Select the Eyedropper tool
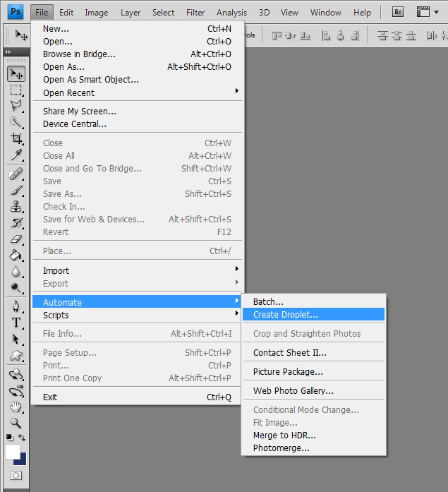This screenshot has width=448, height=492. tap(16, 155)
